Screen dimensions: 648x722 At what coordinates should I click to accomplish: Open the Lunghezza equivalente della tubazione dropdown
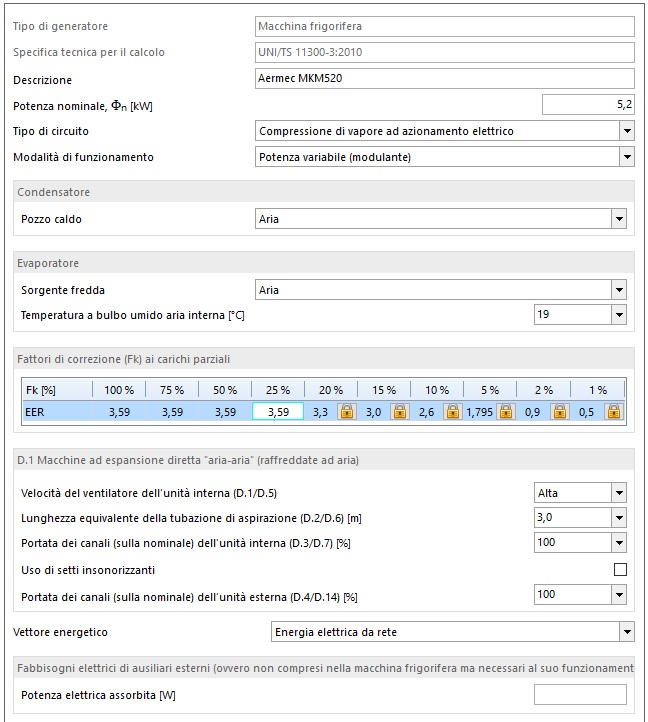pyautogui.click(x=618, y=518)
